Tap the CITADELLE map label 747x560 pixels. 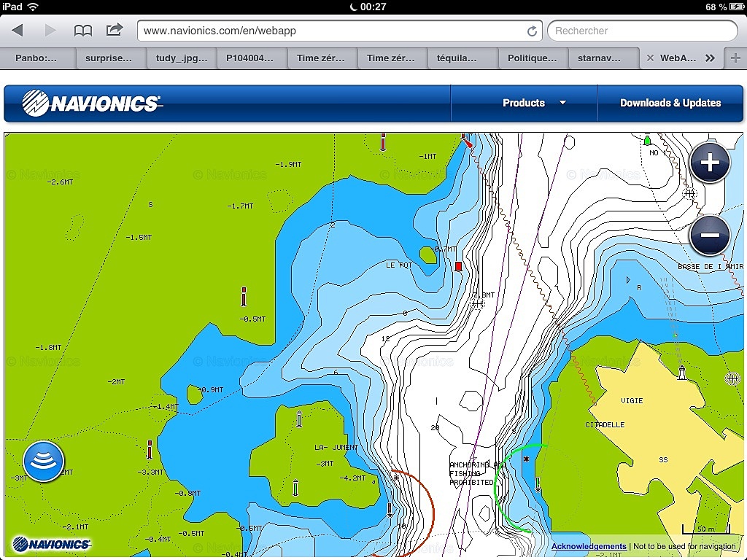tap(605, 425)
